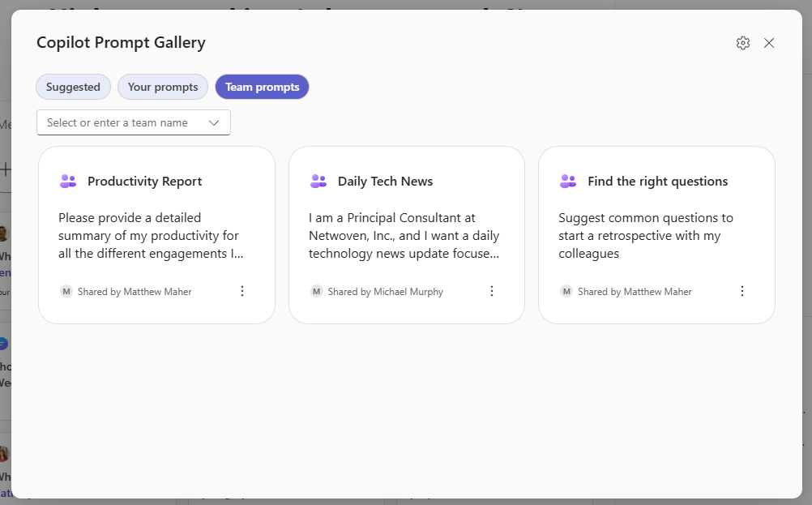Close the Copilot Prompt Gallery dialog
Image resolution: width=812 pixels, height=505 pixels.
pos(769,43)
